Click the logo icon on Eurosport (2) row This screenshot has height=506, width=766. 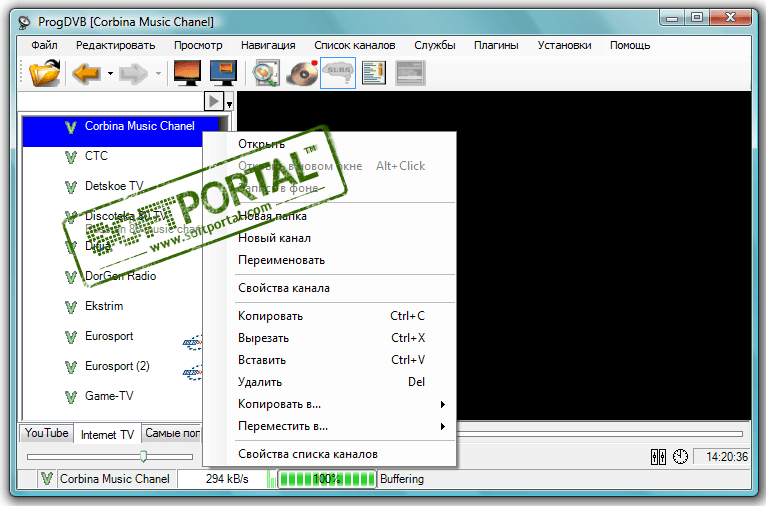192,373
